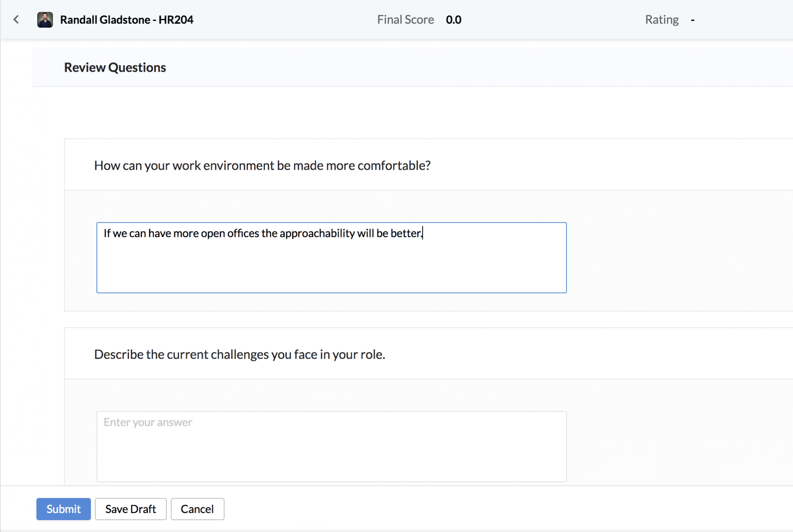Click the work environment comfort question text
The height and width of the screenshot is (532, 793).
click(262, 165)
